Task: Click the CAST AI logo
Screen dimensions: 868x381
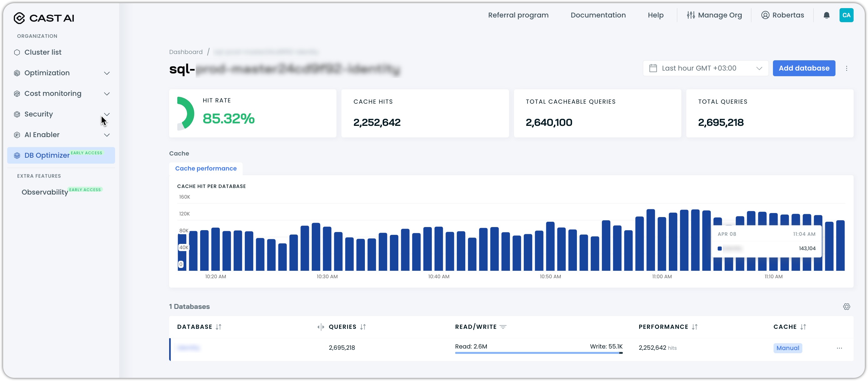Action: coord(44,18)
